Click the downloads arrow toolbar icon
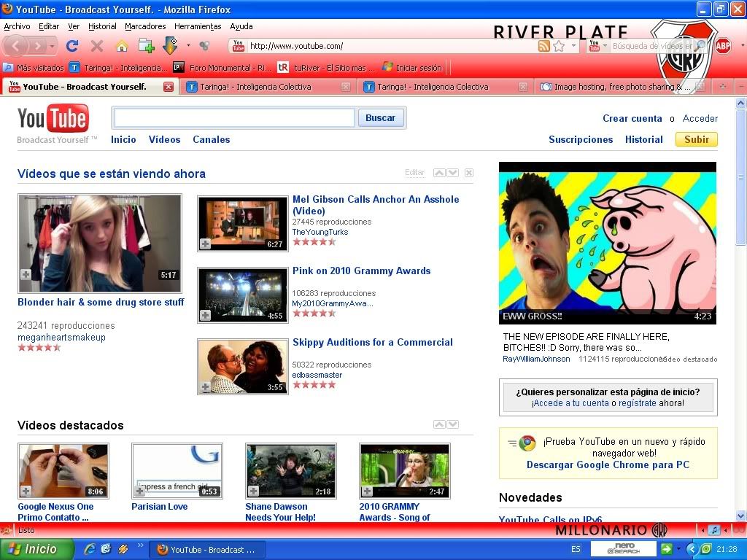The height and width of the screenshot is (560, 747). 170,46
